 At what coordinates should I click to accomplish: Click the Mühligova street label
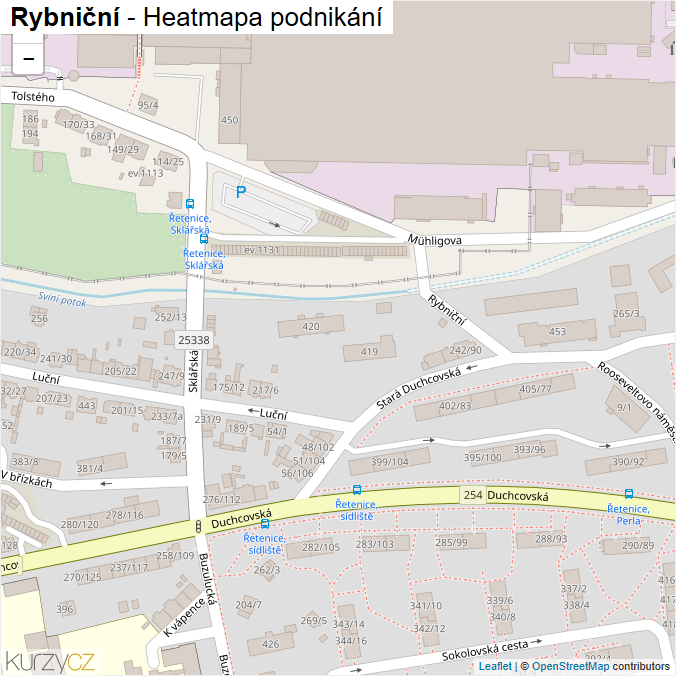pos(435,240)
